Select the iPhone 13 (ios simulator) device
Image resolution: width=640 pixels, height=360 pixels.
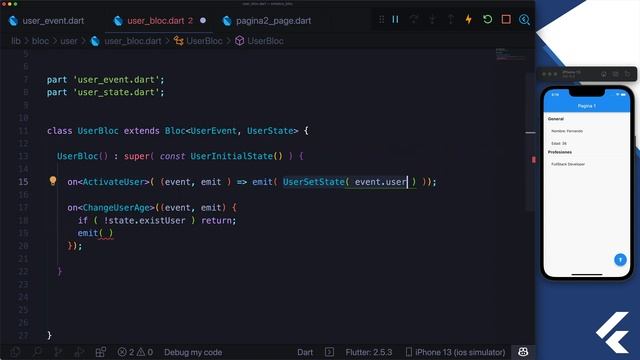(455, 352)
